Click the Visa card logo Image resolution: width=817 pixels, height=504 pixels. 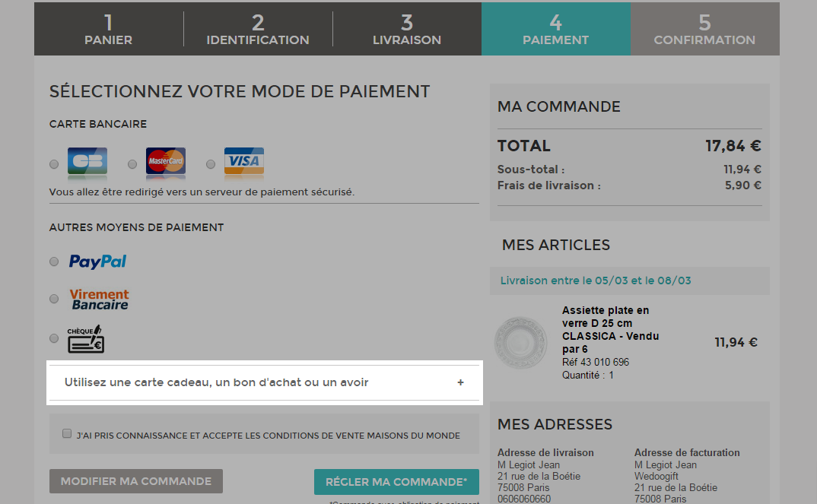[244, 161]
